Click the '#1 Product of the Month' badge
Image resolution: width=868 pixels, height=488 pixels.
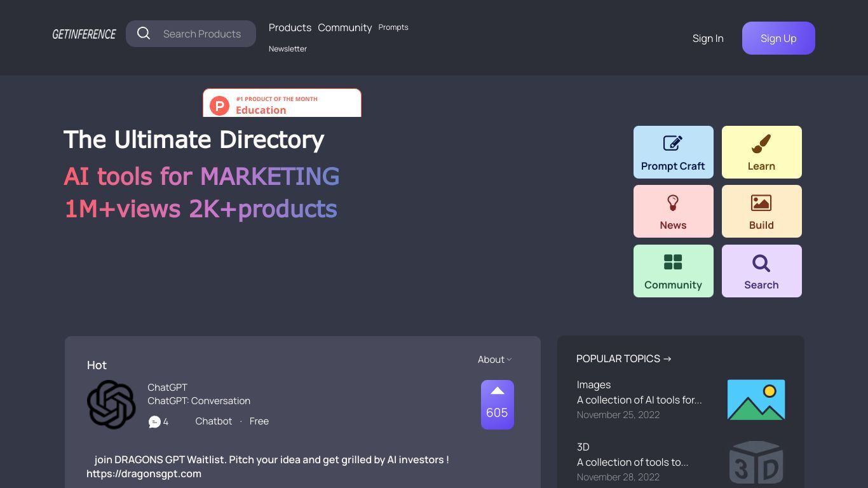click(282, 103)
